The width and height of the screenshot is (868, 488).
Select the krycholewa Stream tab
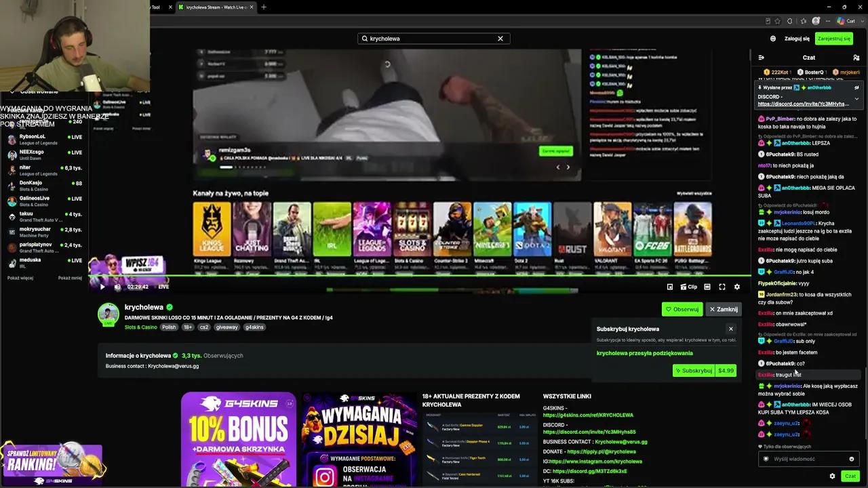pos(215,7)
